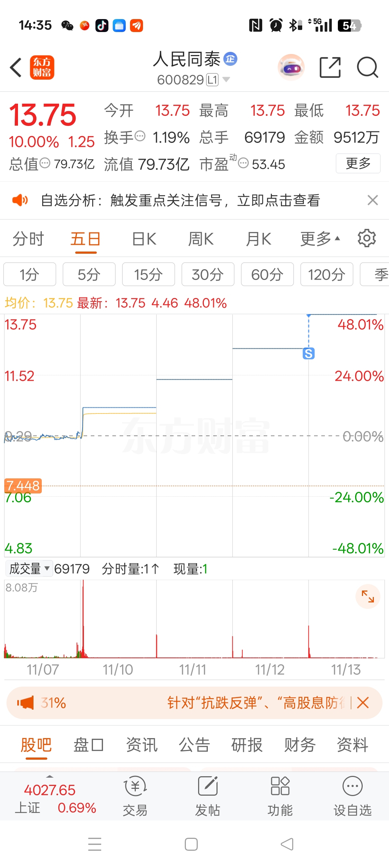Tap the back arrow icon

pos(16,67)
